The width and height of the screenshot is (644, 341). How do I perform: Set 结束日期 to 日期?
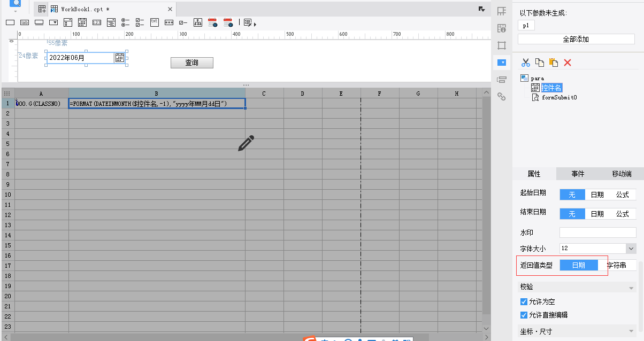597,214
